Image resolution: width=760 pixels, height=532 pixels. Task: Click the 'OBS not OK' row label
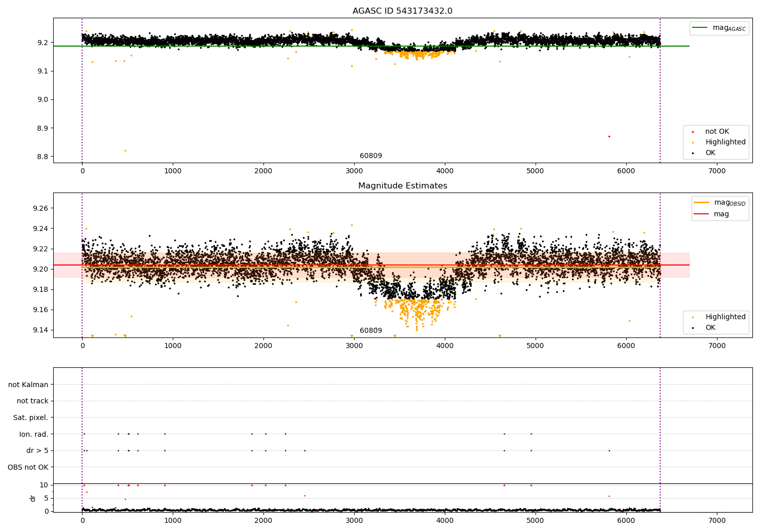pyautogui.click(x=28, y=467)
